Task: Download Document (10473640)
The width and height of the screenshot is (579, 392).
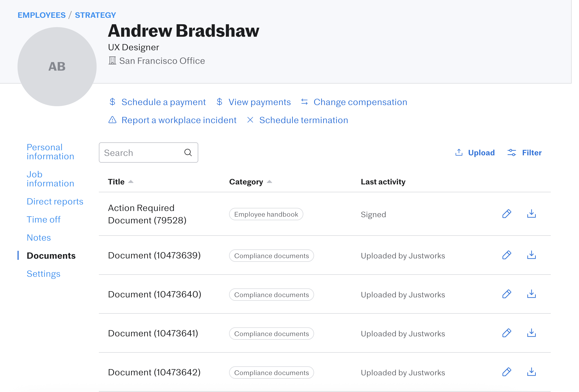Action: coord(531,294)
